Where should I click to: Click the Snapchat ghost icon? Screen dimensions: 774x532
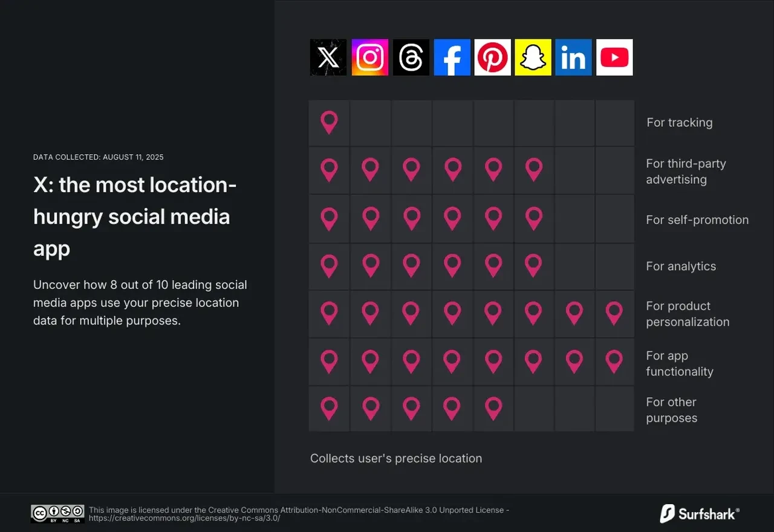tap(533, 57)
